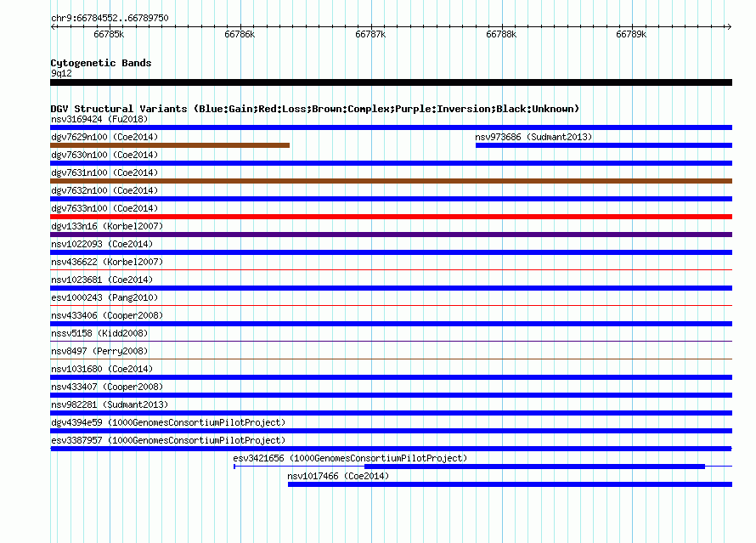The height and width of the screenshot is (543, 756).
Task: Click dgv4394e59 1000Genomes label
Action: tap(168, 422)
